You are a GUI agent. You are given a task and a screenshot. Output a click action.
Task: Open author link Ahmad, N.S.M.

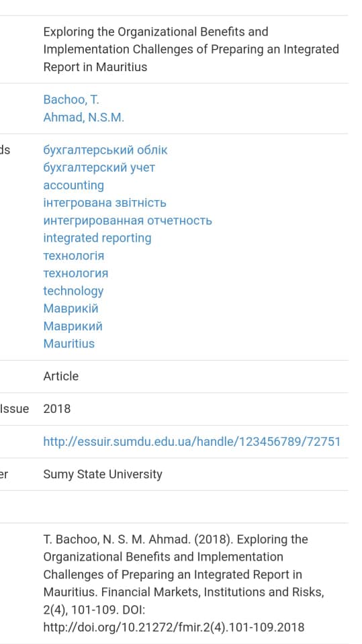pyautogui.click(x=83, y=118)
